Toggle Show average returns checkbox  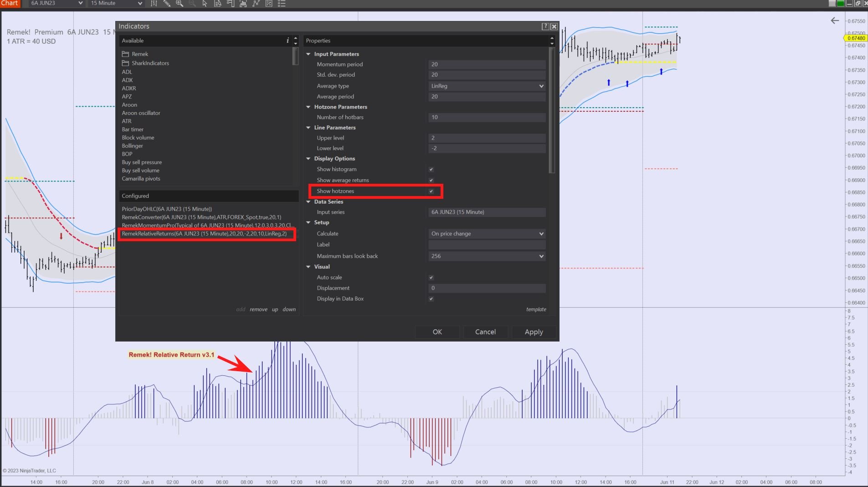(431, 180)
